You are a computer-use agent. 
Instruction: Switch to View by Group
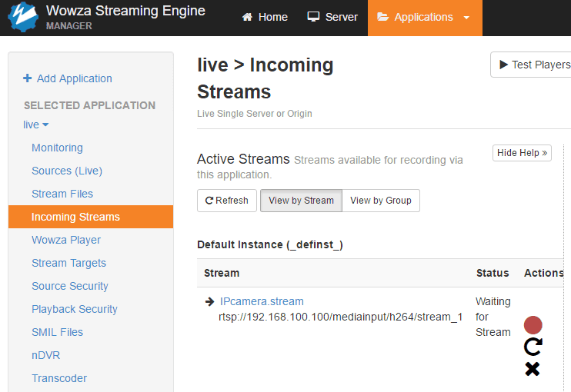381,201
